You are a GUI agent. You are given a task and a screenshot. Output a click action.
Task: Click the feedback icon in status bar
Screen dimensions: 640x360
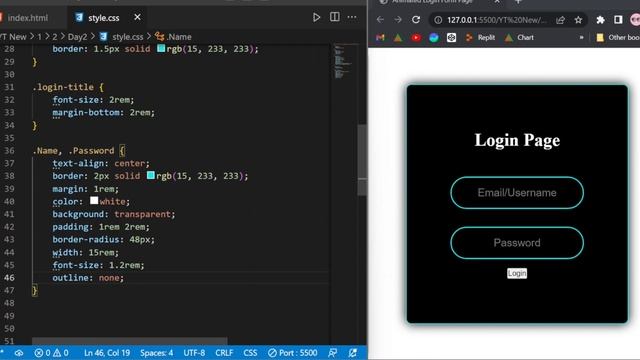click(x=333, y=353)
